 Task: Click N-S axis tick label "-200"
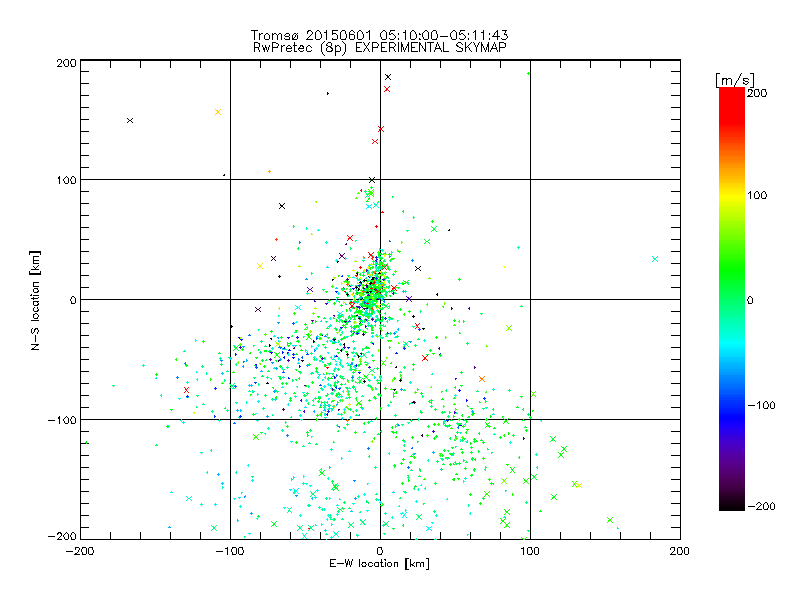62,536
